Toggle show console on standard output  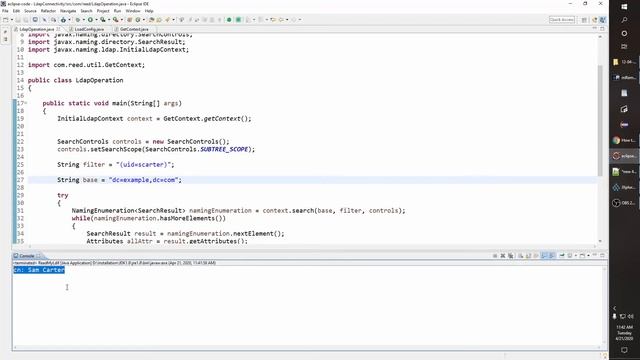pyautogui.click(x=544, y=256)
